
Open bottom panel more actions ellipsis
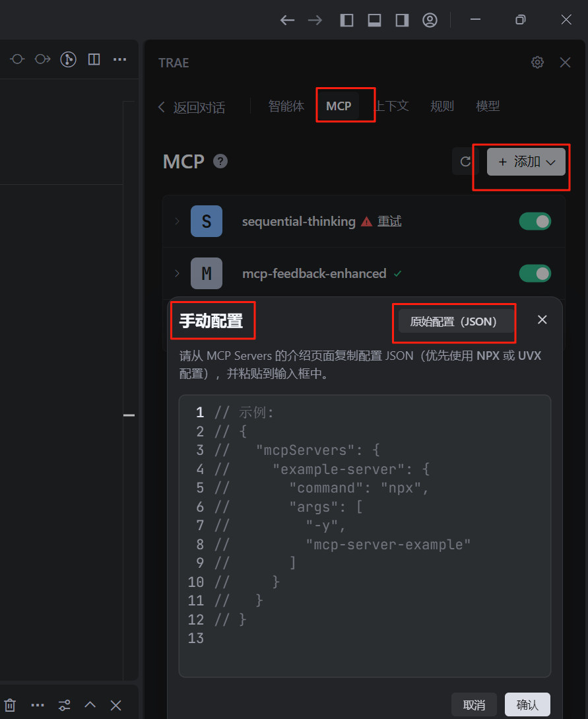click(38, 705)
